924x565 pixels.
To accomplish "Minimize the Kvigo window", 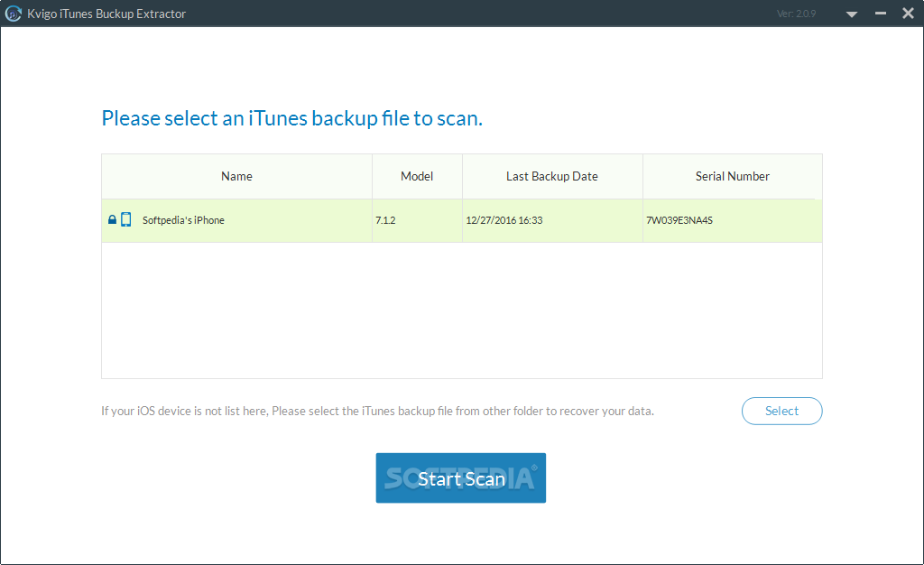I will click(881, 13).
